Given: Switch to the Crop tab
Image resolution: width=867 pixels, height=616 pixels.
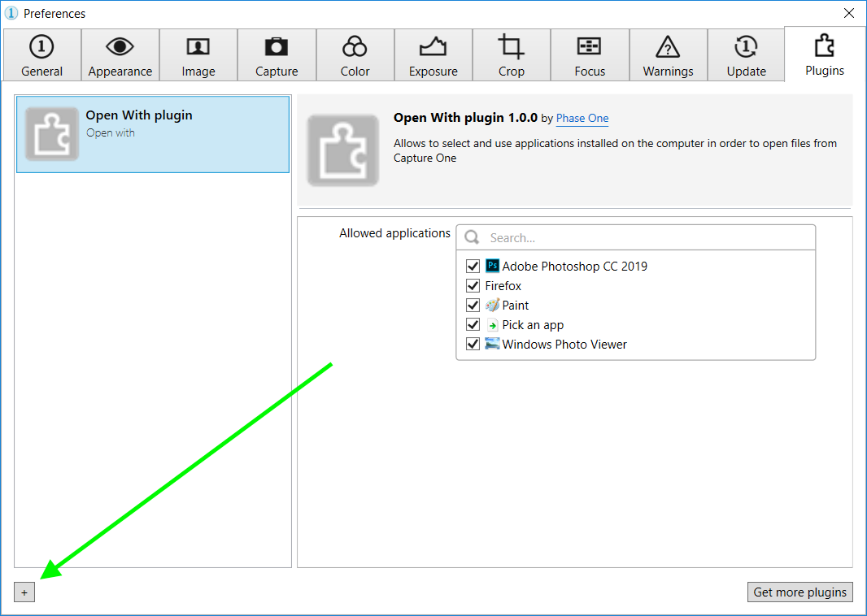Looking at the screenshot, I should [512, 55].
